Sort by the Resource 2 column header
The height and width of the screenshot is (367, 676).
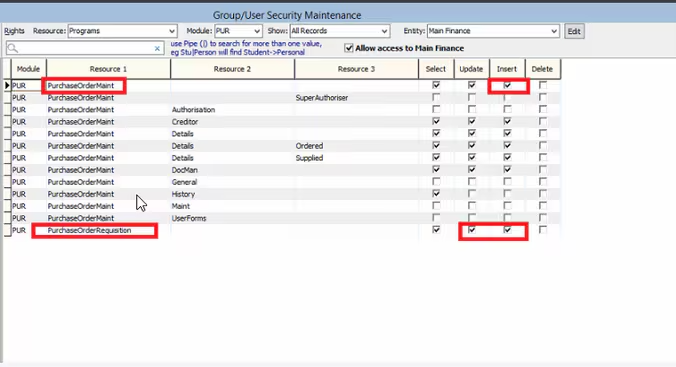click(232, 69)
